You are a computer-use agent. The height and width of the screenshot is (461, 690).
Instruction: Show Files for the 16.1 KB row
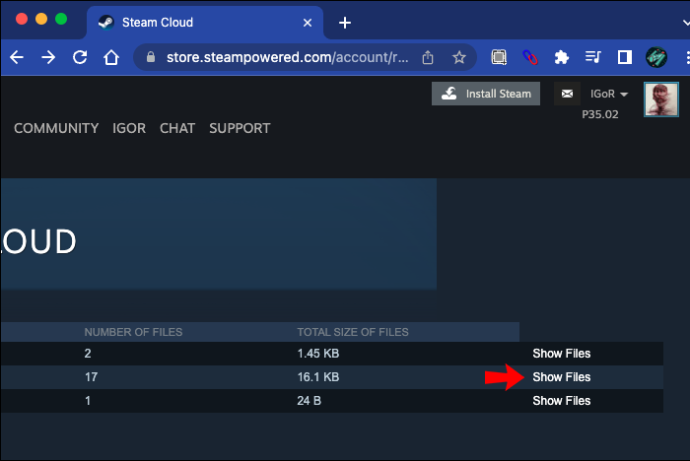(562, 377)
